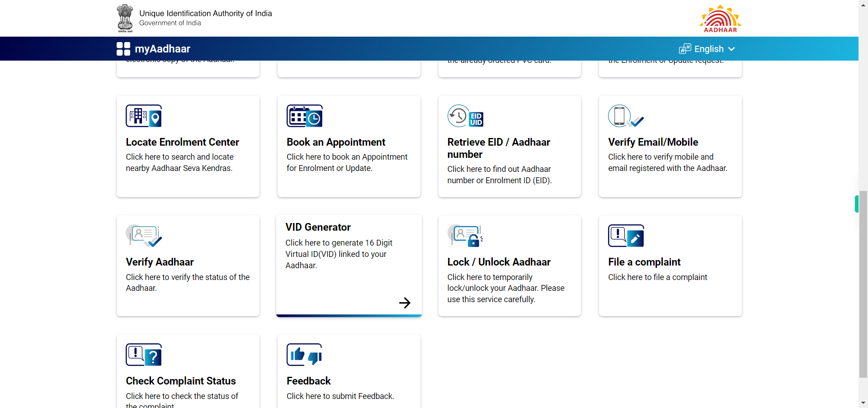Screen dimensions: 868x408
Task: Click the Lock / Unlock Aadhaar padlock icon
Action: click(x=465, y=236)
